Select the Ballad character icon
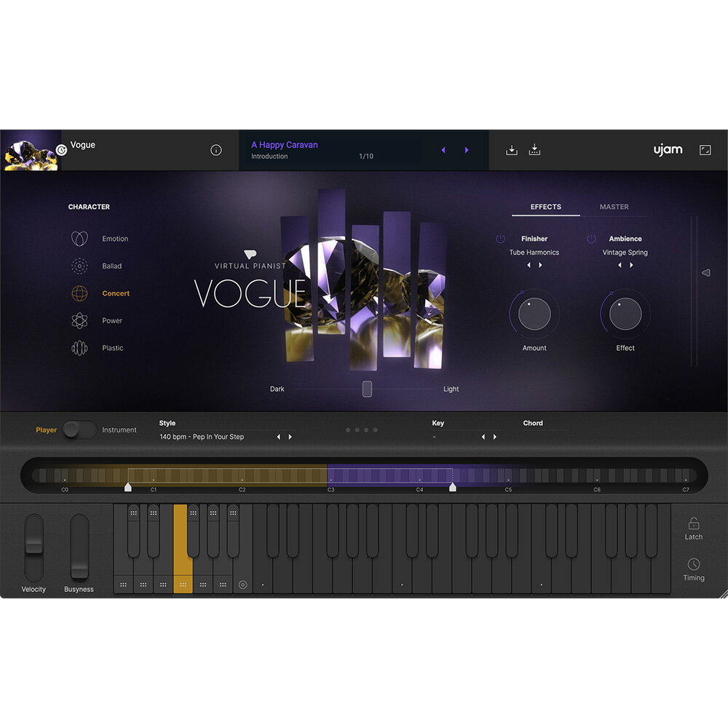 [79, 266]
